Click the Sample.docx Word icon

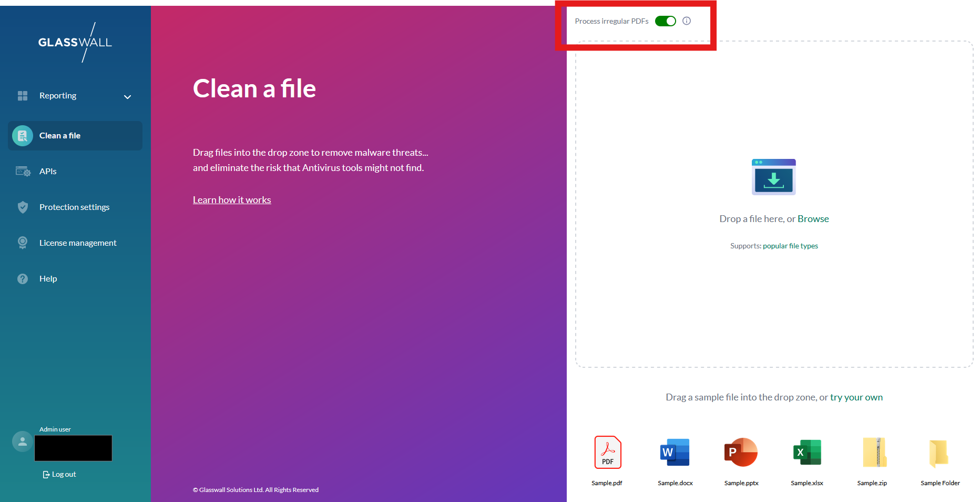(x=675, y=452)
